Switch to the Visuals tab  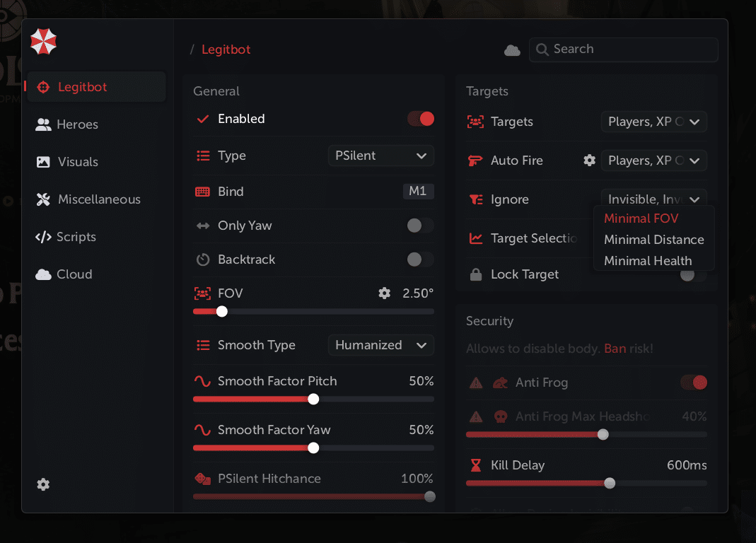[78, 162]
